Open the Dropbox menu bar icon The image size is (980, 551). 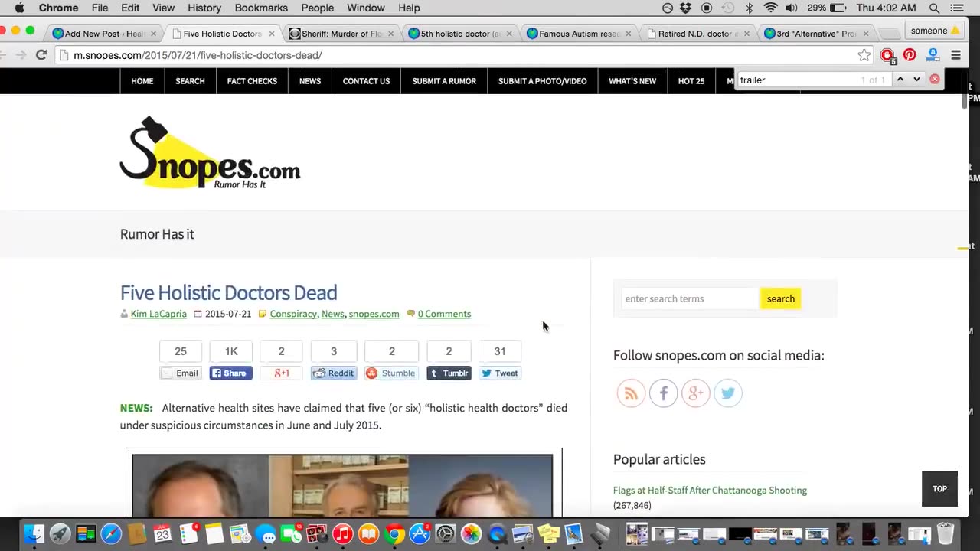[x=686, y=8]
